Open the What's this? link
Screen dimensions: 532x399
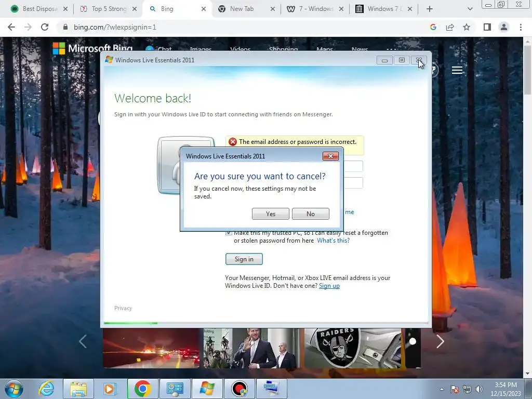coord(333,241)
